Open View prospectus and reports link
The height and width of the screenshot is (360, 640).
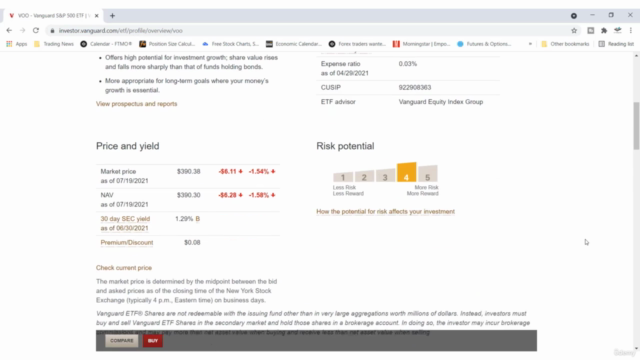tap(137, 104)
